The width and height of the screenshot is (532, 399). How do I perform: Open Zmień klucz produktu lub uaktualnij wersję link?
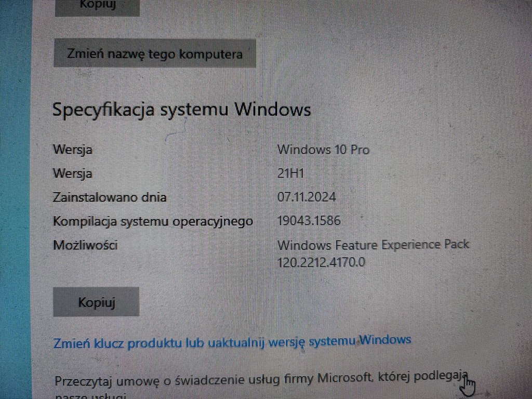pyautogui.click(x=232, y=341)
